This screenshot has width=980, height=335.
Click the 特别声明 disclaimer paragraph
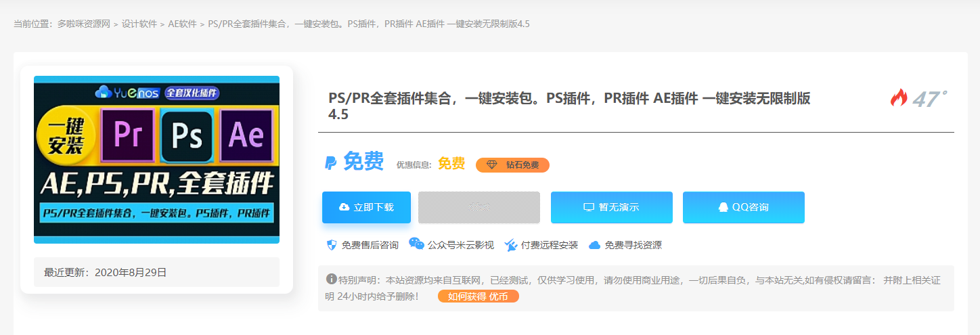point(632,288)
